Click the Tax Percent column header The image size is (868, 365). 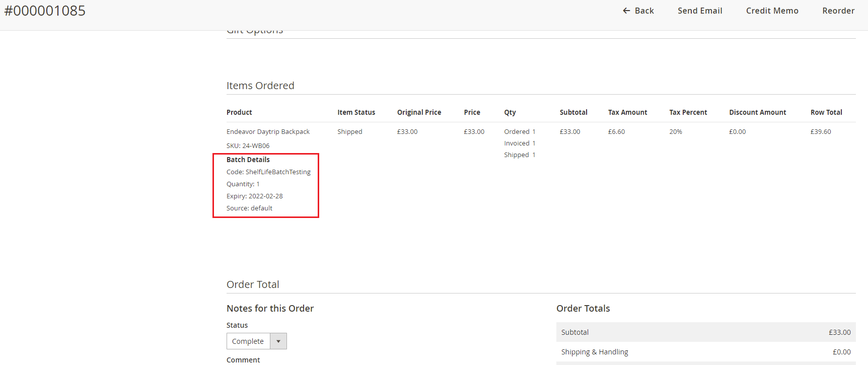pos(688,112)
